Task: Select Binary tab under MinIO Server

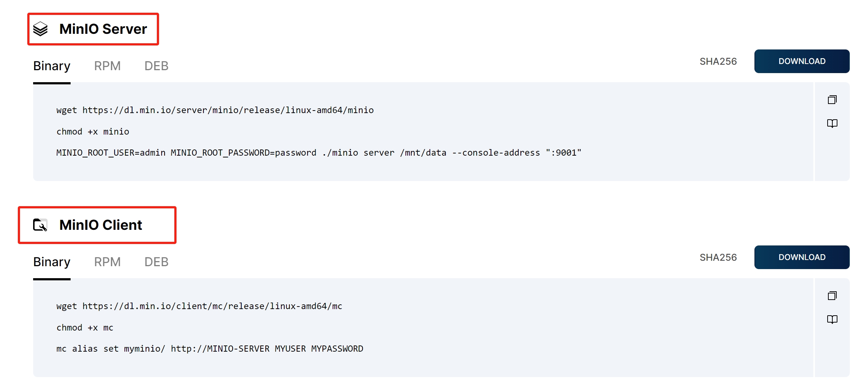Action: pyautogui.click(x=52, y=66)
